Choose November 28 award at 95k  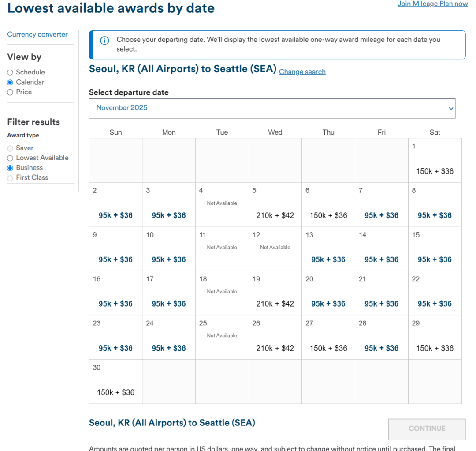coord(381,347)
